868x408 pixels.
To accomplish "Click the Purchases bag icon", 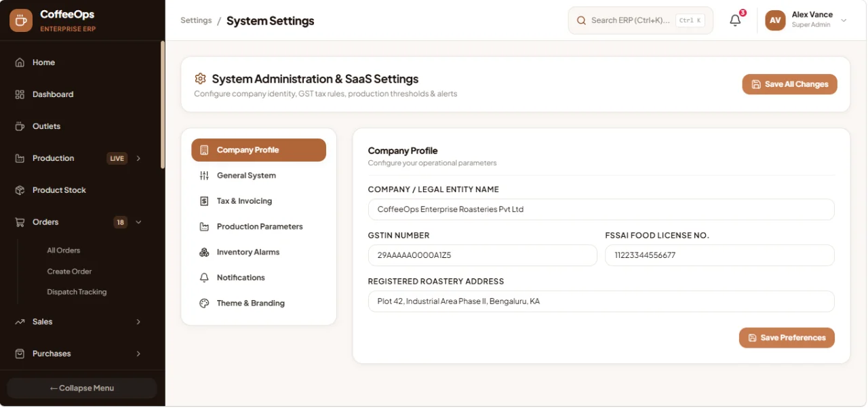I will point(20,354).
